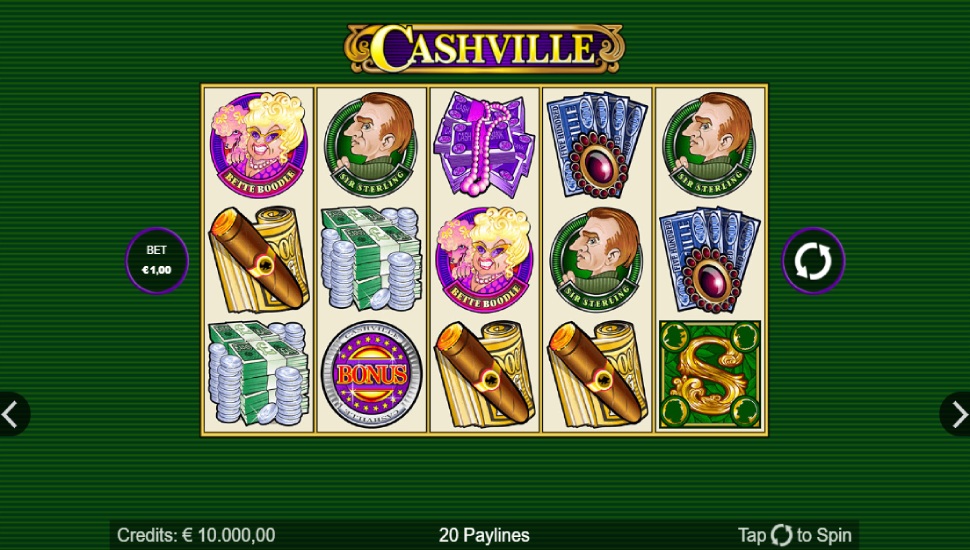
Task: Click the right arrow navigation chevron
Action: click(x=958, y=414)
